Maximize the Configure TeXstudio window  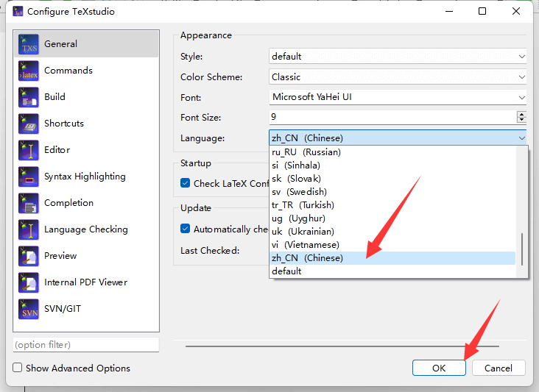click(482, 11)
